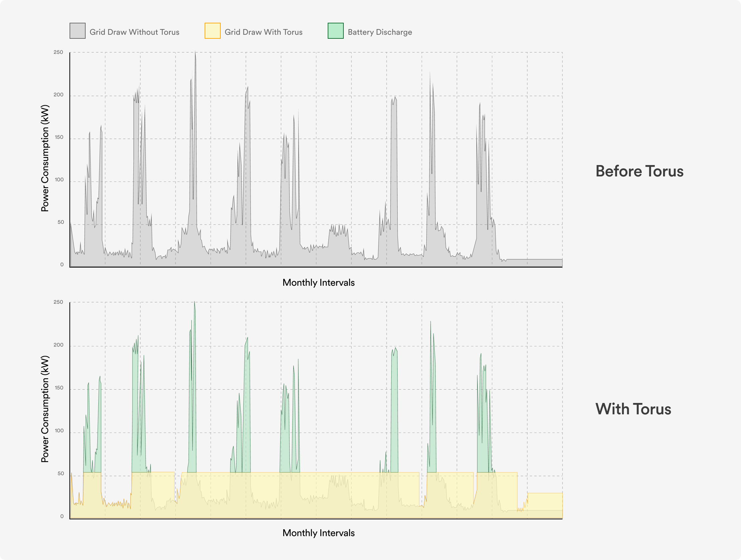The height and width of the screenshot is (560, 741).
Task: Click the yellow Grid Draw With Torus swatch
Action: coord(212,31)
